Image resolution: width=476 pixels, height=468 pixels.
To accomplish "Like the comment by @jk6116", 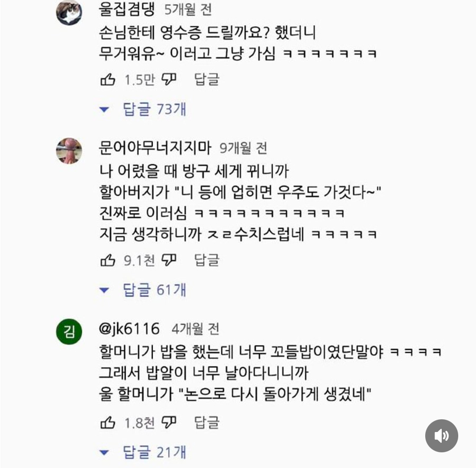I will pos(108,423).
